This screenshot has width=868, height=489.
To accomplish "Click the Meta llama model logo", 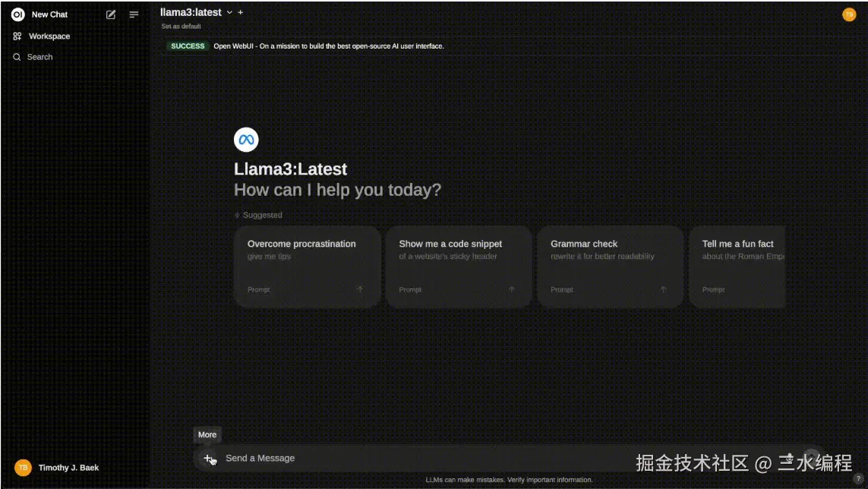I will point(246,140).
